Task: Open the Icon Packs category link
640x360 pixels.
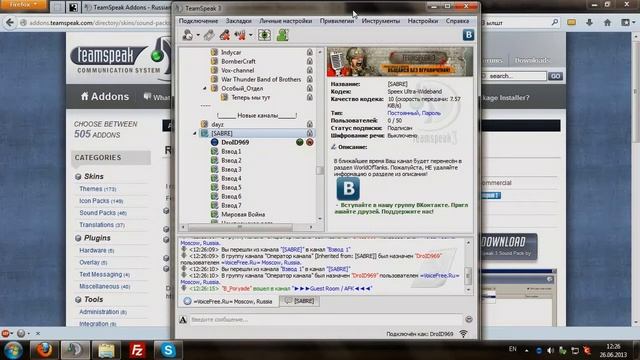Action: coord(101,201)
